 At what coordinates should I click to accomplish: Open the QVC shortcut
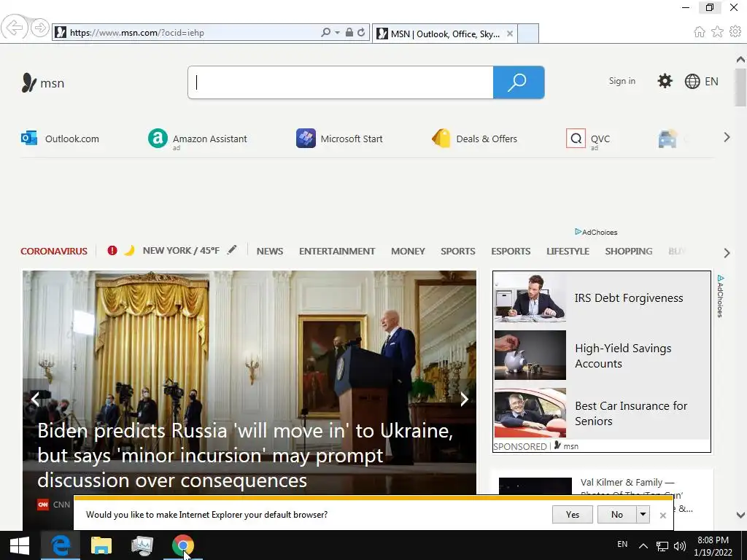(x=588, y=139)
